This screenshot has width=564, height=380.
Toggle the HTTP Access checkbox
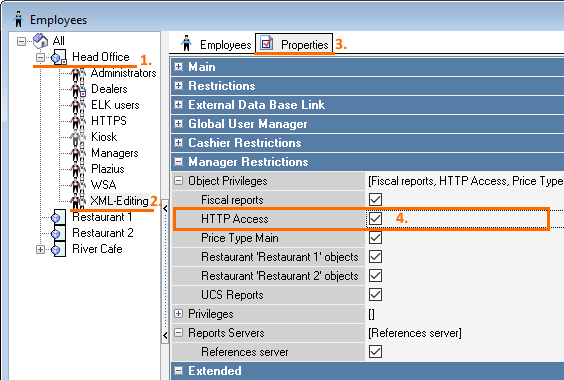(375, 218)
